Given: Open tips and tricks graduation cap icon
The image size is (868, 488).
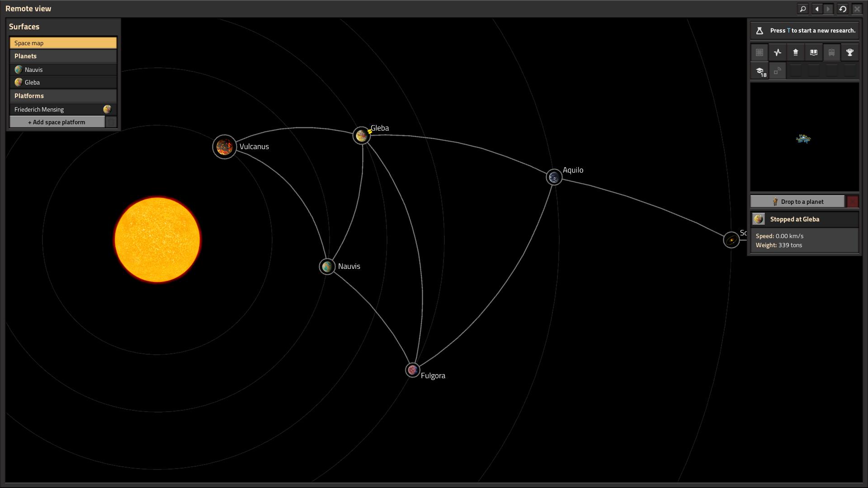Looking at the screenshot, I should click(759, 71).
